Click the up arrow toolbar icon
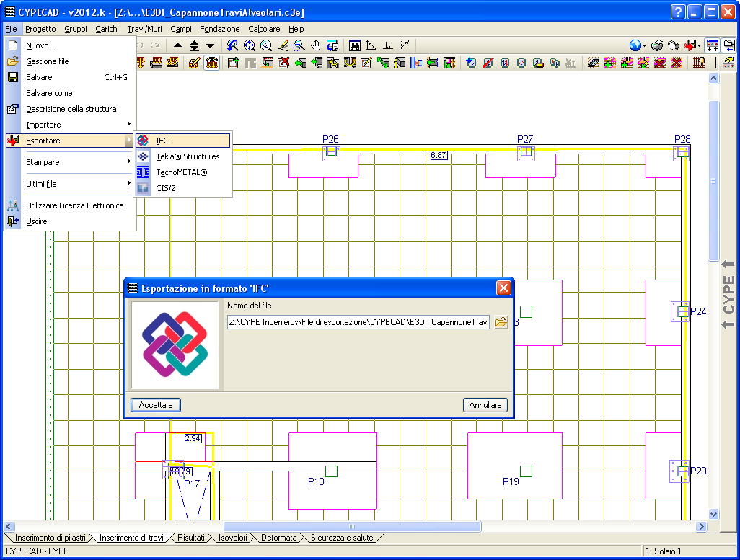The height and width of the screenshot is (560, 740). point(177,45)
